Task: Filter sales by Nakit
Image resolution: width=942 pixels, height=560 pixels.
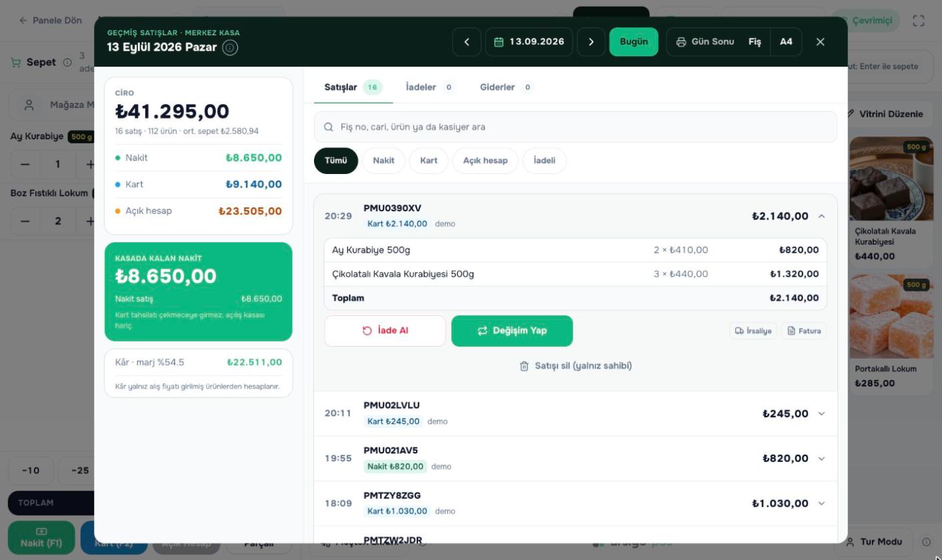Action: [384, 161]
